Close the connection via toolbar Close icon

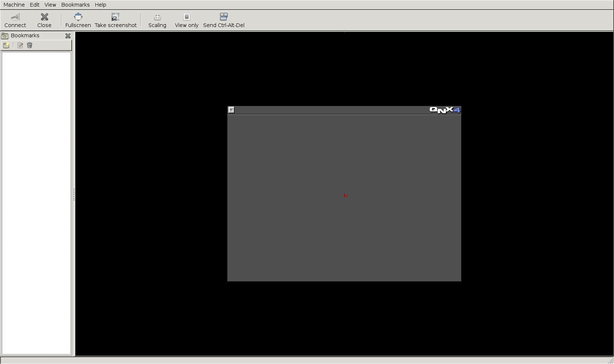(x=44, y=20)
